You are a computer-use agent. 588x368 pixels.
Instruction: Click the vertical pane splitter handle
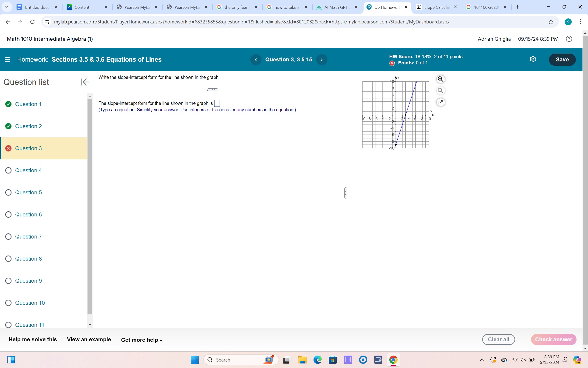(x=346, y=193)
